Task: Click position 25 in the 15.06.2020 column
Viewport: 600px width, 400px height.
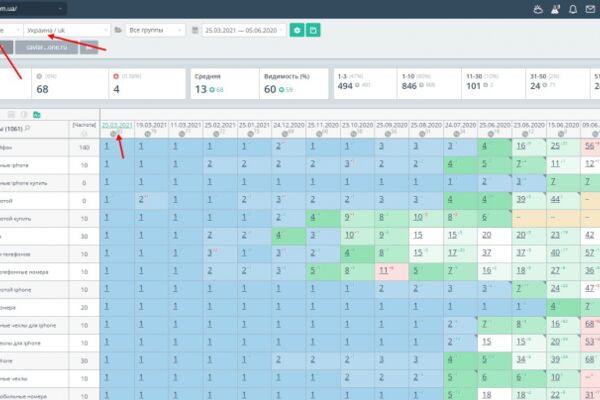Action: (555, 146)
